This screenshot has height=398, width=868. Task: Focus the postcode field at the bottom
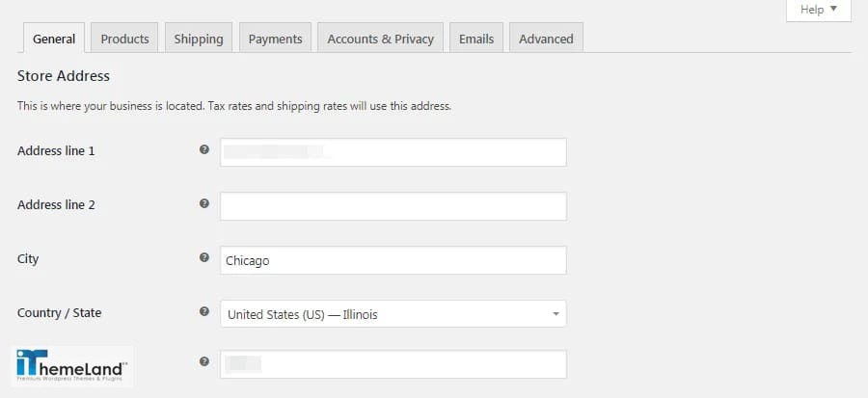click(x=393, y=364)
